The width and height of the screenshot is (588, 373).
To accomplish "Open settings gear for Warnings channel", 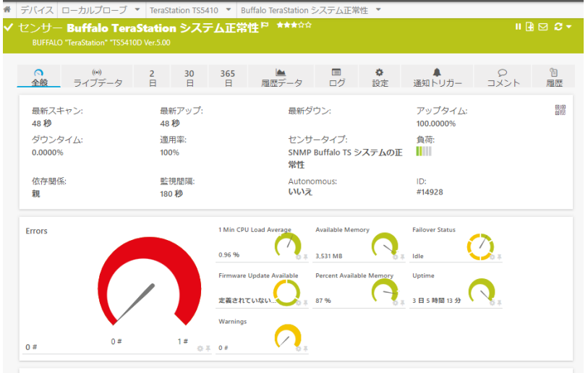I will point(299,349).
